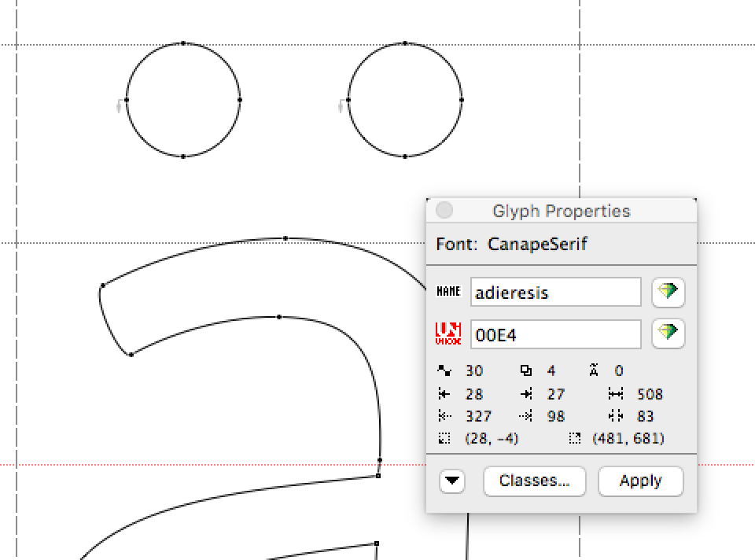The height and width of the screenshot is (560, 755).
Task: Select the inner arch node of the letter a
Action: click(279, 317)
